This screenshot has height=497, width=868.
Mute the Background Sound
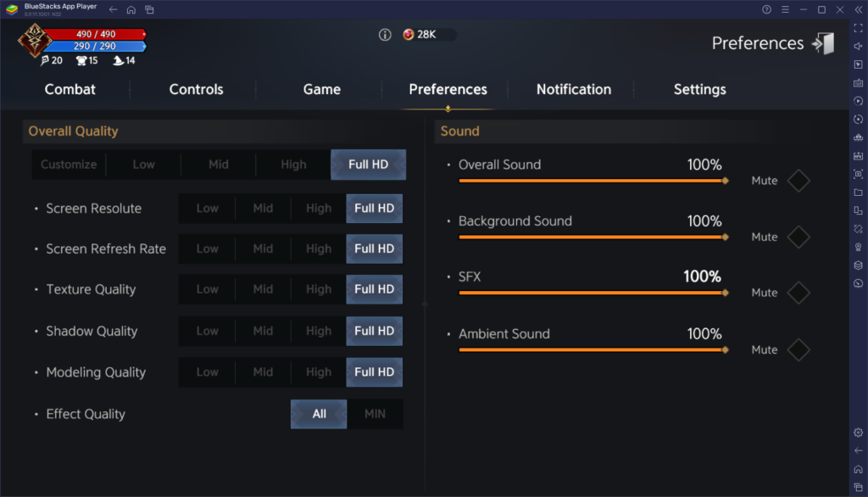[798, 237]
